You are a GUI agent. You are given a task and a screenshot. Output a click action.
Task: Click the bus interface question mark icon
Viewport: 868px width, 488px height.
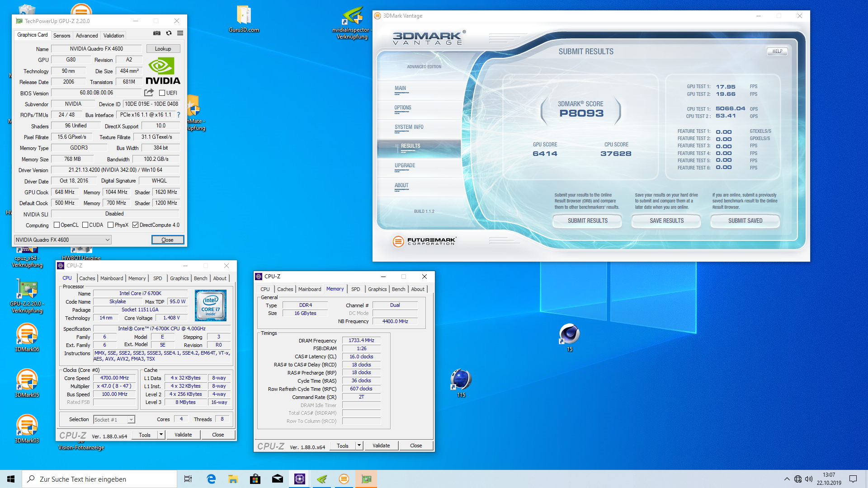point(178,115)
